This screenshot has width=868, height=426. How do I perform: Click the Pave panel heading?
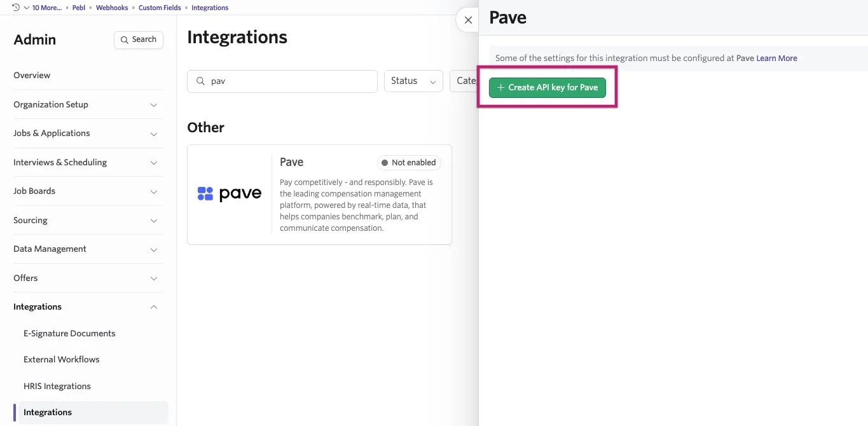[507, 18]
